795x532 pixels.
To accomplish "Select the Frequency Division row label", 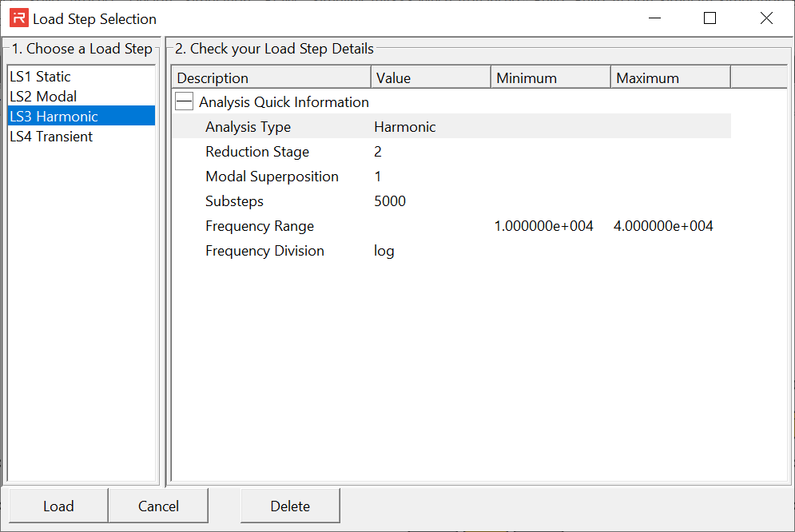I will (x=264, y=251).
